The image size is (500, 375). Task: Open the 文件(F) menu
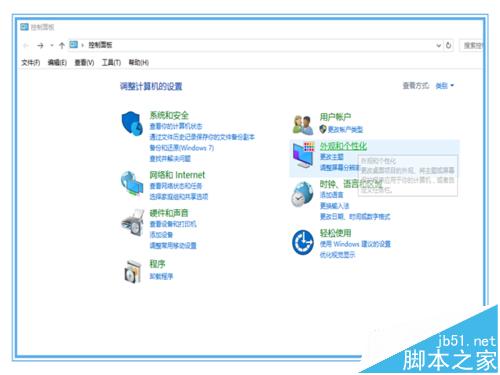point(31,62)
